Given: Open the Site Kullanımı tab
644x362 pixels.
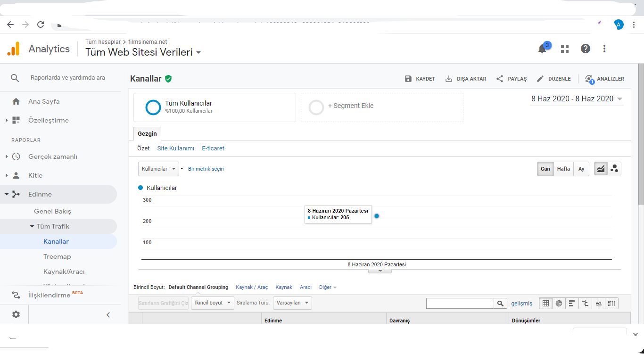Looking at the screenshot, I should 176,148.
